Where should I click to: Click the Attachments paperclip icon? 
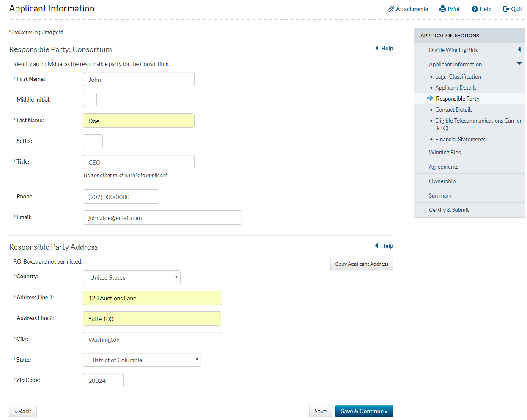pos(391,9)
